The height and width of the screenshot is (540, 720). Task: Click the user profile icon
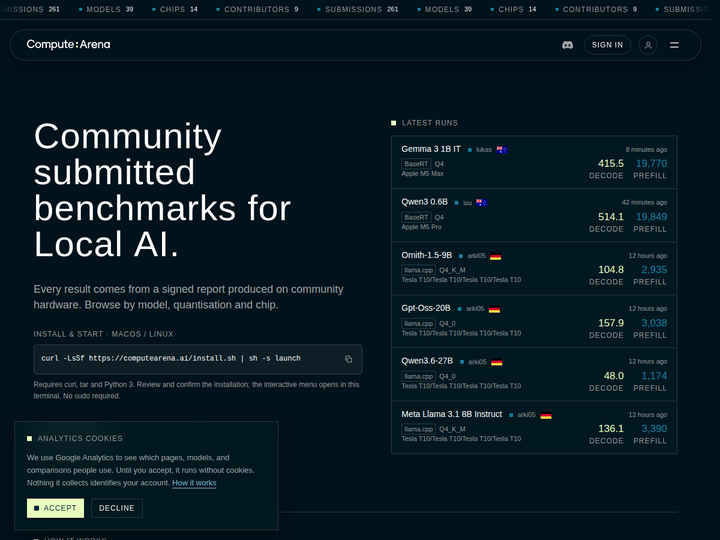[648, 45]
